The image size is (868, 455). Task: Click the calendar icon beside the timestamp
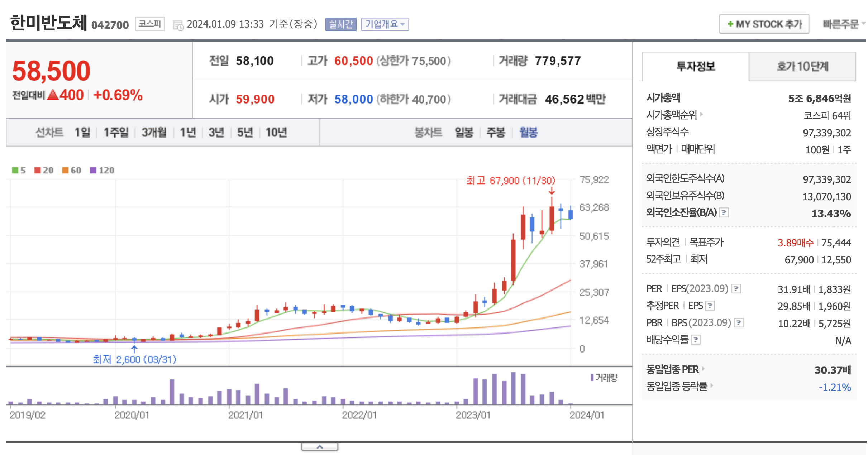(x=178, y=25)
